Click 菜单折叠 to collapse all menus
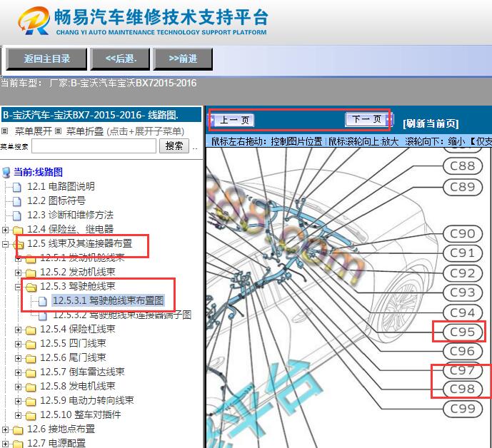492x448 pixels. point(85,131)
